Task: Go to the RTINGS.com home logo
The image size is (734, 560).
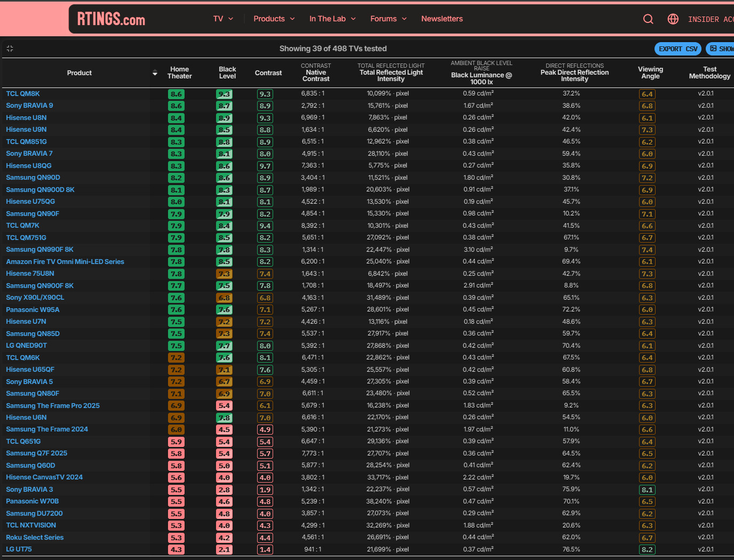Action: point(111,20)
